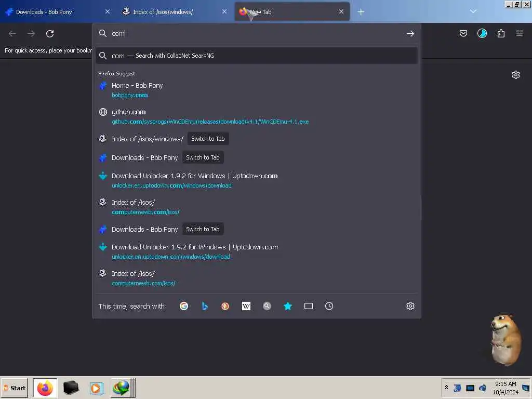Search with DuckDuckGo icon
The height and width of the screenshot is (399, 532).
click(225, 306)
